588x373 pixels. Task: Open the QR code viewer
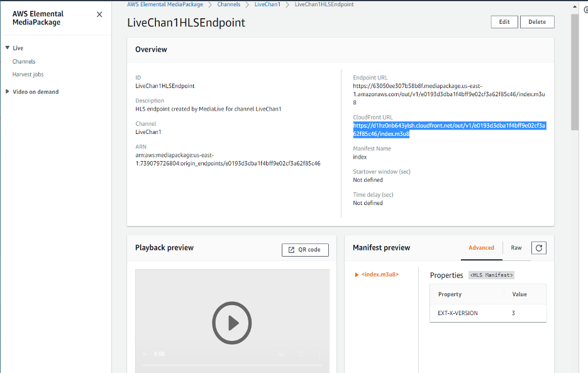click(x=305, y=250)
